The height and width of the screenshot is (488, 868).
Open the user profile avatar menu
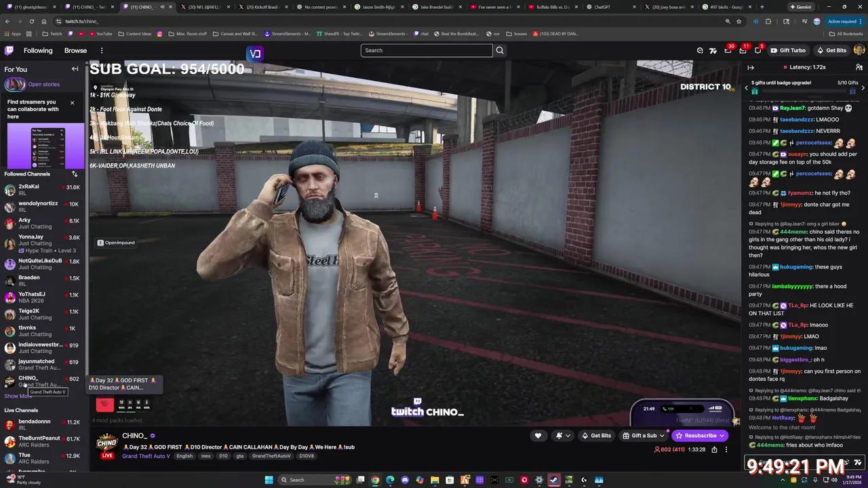pyautogui.click(x=859, y=50)
